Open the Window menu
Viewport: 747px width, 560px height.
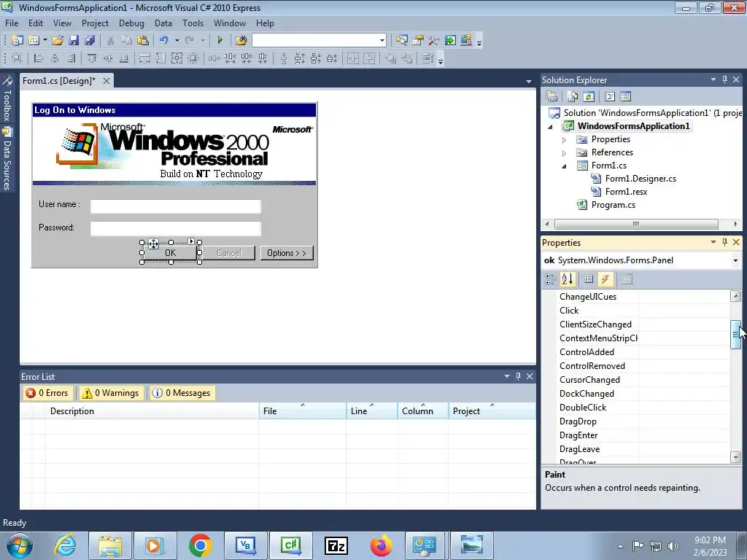point(230,23)
